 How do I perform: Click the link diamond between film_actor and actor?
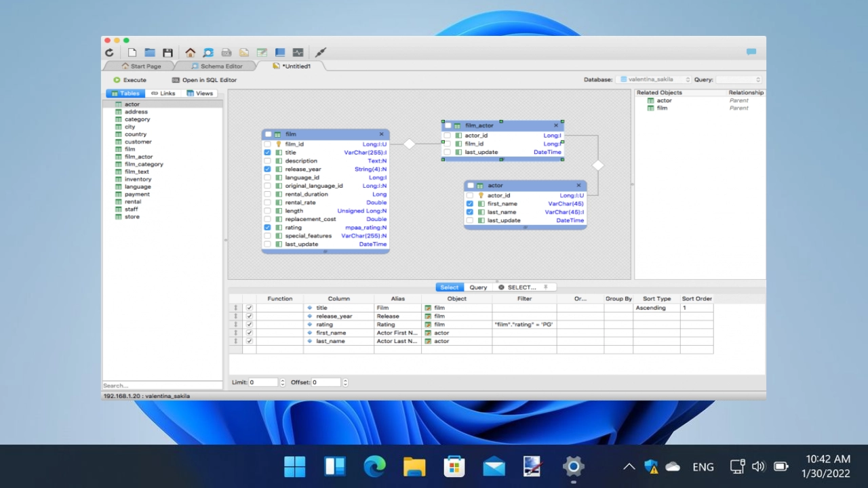point(597,165)
